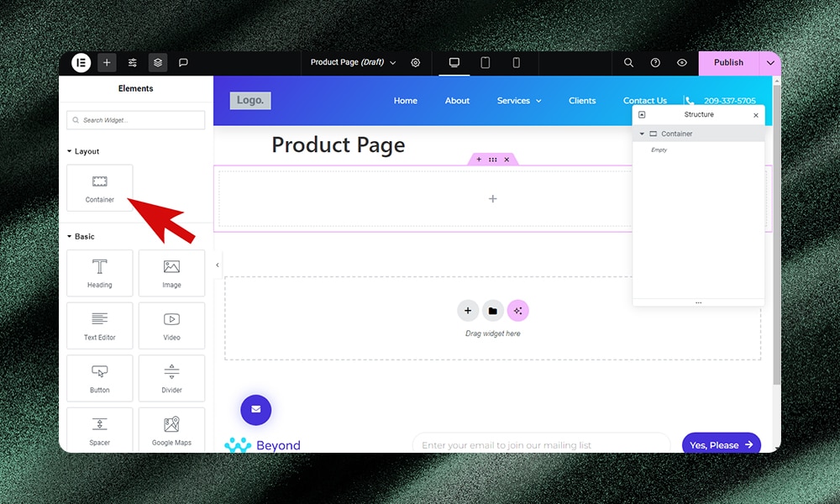840x504 pixels.
Task: Open Site Settings sliders icon
Action: [x=133, y=63]
